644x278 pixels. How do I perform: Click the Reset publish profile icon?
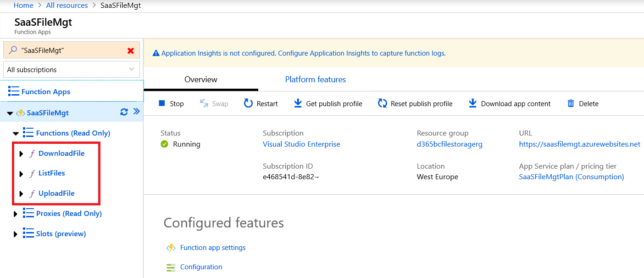point(382,103)
